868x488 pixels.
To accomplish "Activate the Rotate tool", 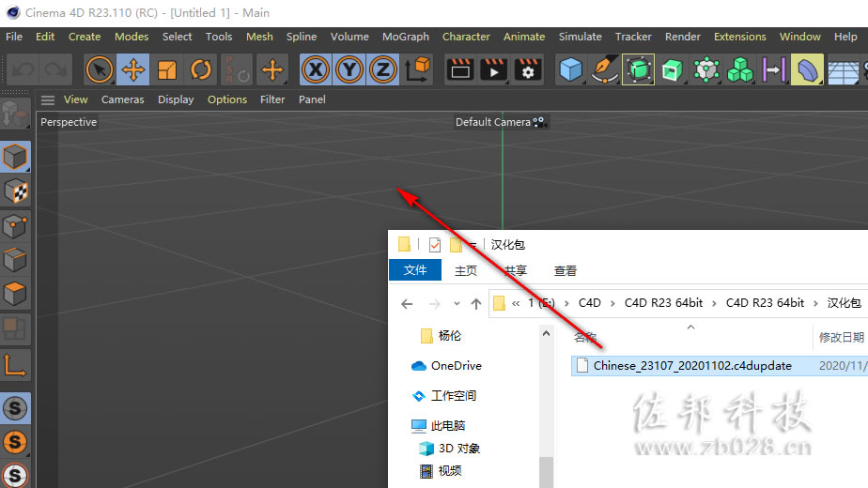I will [201, 69].
